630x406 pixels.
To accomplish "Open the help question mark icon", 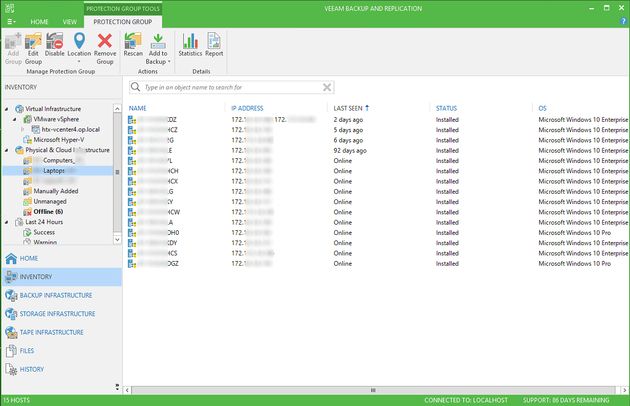I will 623,22.
